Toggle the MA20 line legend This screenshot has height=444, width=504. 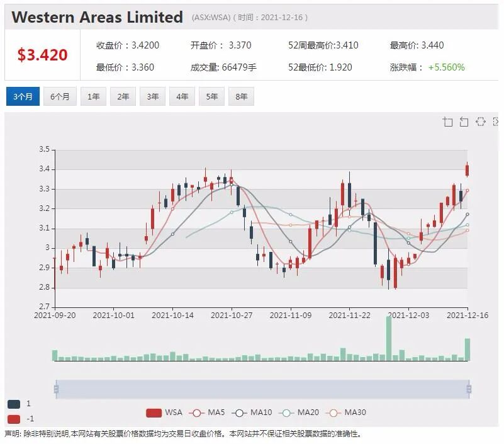299,413
